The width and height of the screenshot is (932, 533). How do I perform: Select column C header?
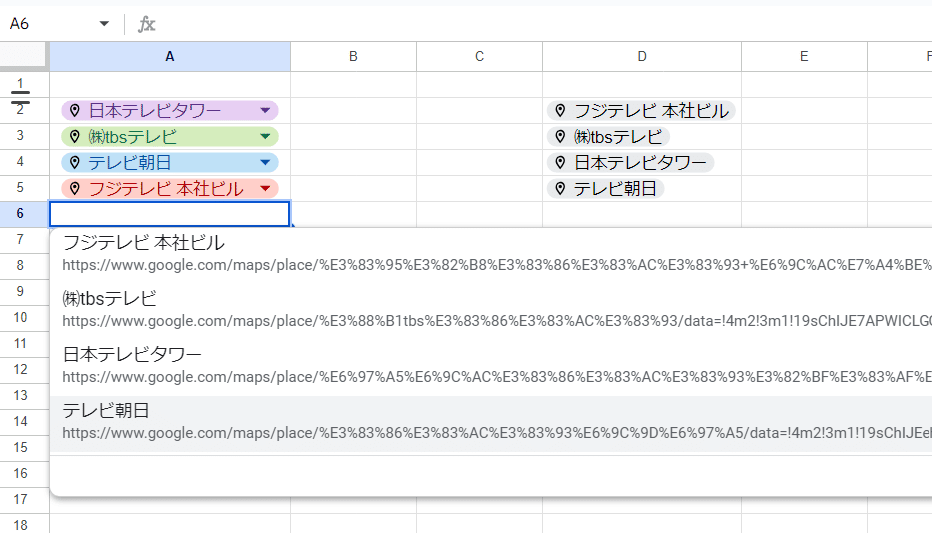(x=479, y=56)
